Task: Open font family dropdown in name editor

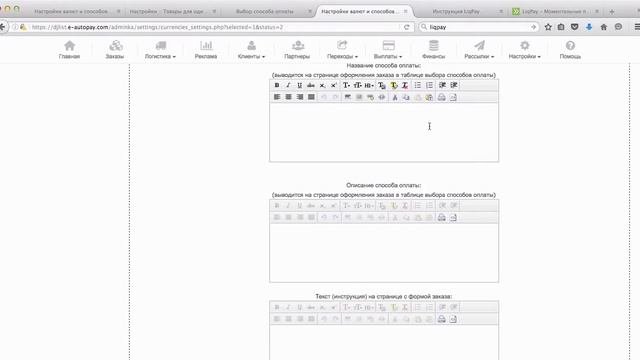Action: 346,85
